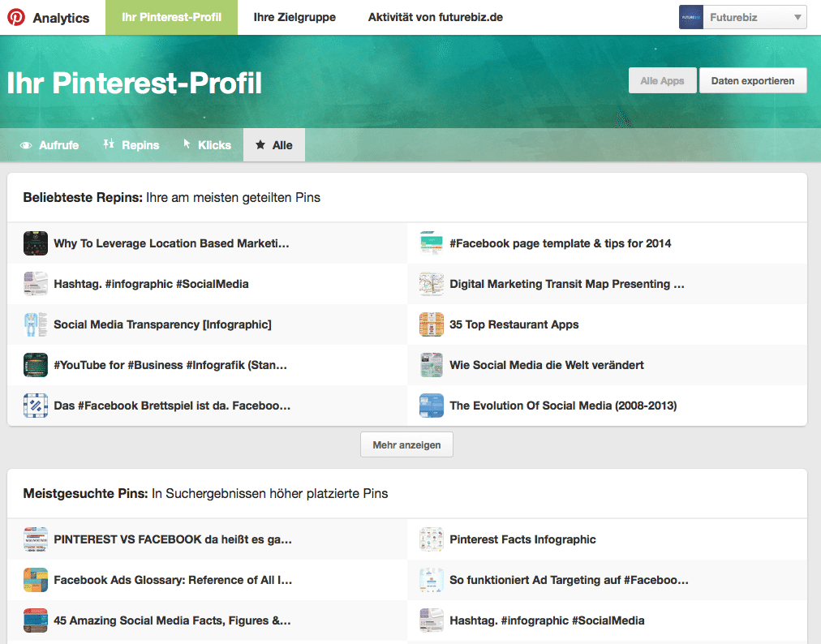Open the Hashtag pin title under Meistgesuchte Pins
Image resolution: width=821 pixels, height=644 pixels.
547,620
